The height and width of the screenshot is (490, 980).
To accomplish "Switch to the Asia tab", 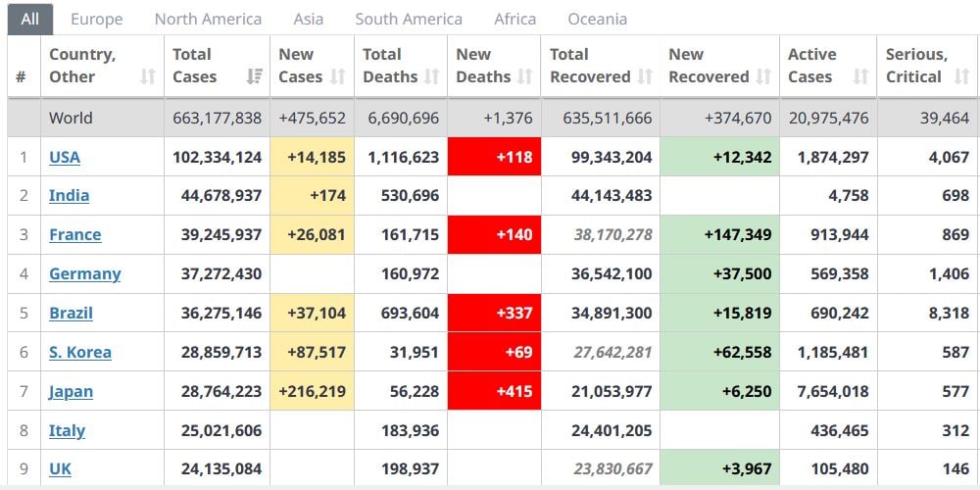I will pyautogui.click(x=309, y=20).
